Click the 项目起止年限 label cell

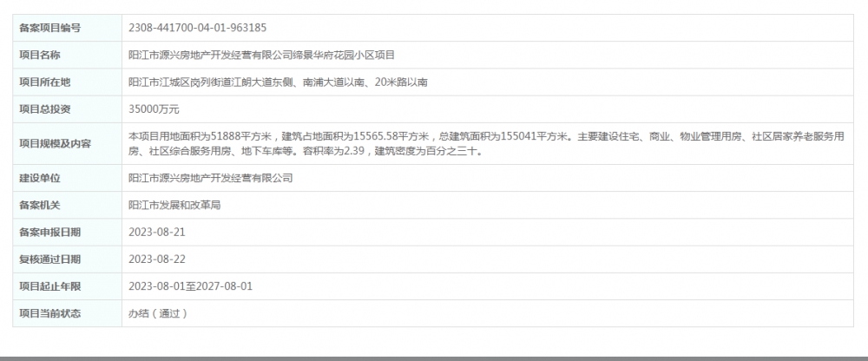tap(67, 286)
